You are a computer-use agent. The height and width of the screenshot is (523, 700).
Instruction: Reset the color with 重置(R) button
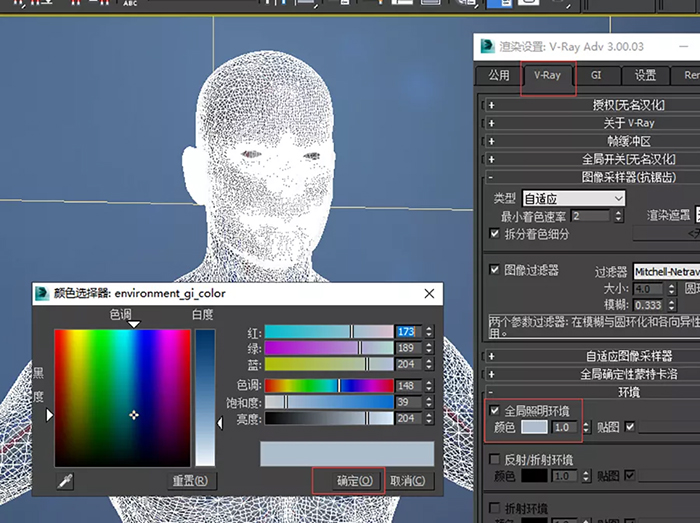pyautogui.click(x=190, y=481)
